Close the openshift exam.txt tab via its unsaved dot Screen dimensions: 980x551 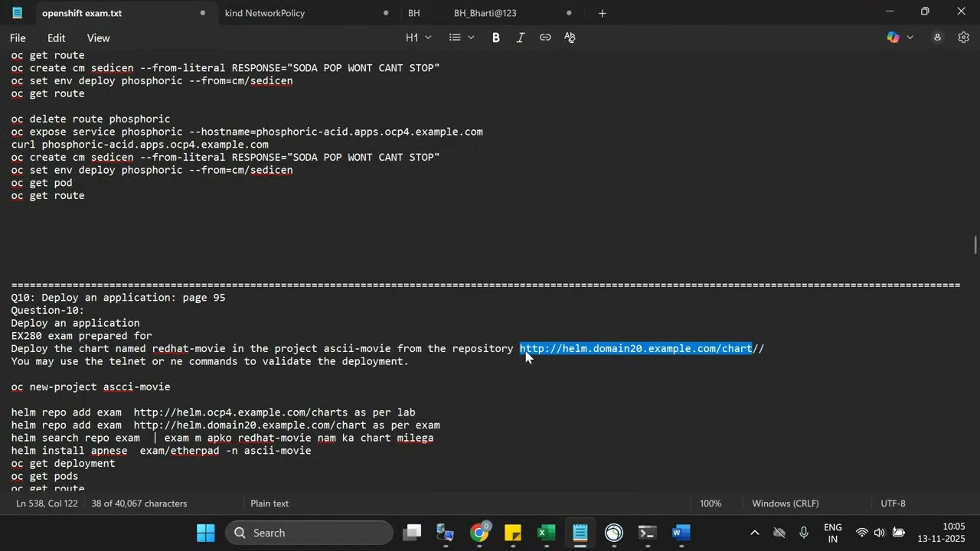point(202,13)
